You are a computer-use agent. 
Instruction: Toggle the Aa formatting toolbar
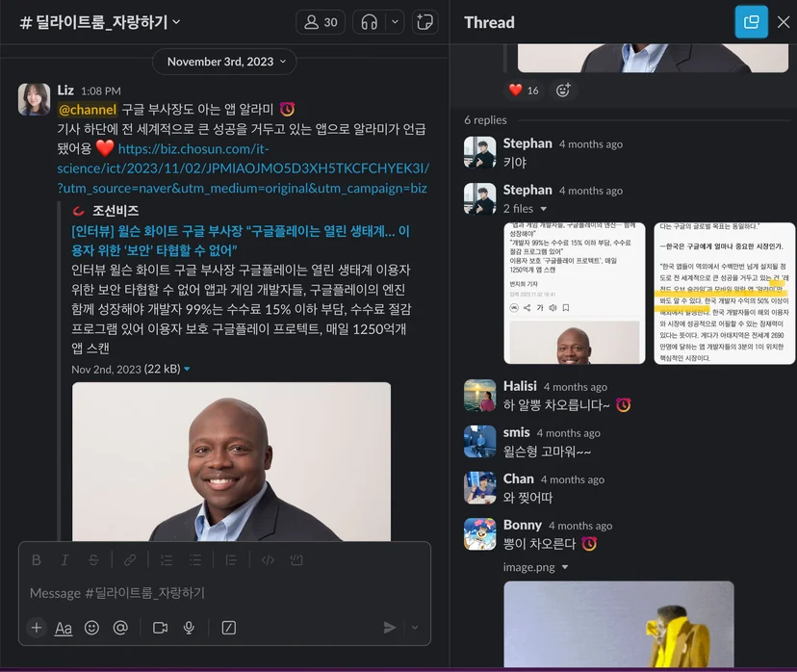[x=63, y=629]
